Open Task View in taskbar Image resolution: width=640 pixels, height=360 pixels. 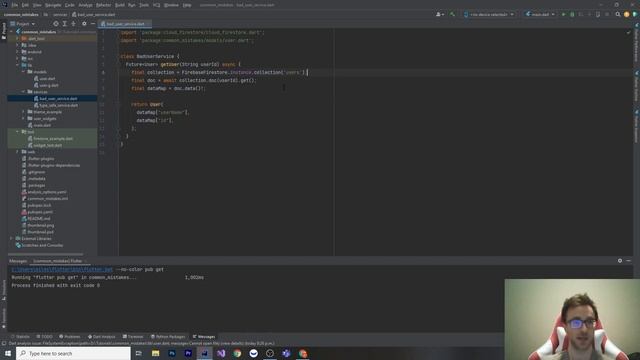[139, 353]
